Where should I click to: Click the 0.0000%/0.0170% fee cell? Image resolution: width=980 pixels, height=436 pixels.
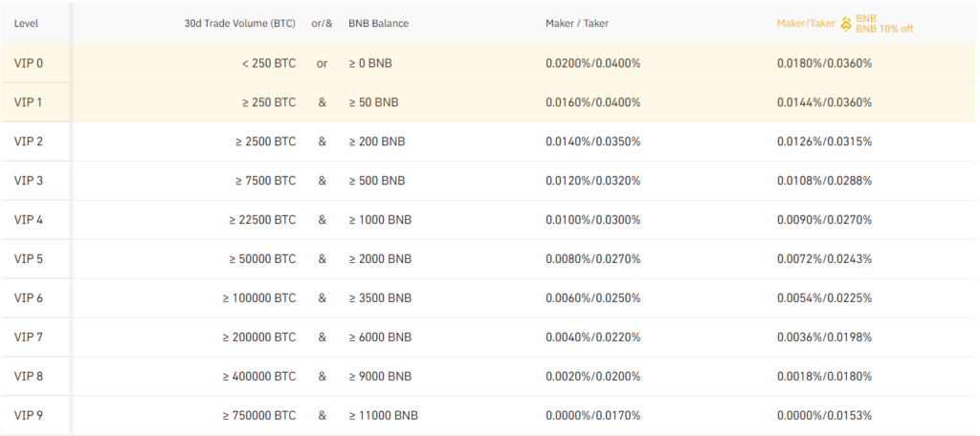[x=592, y=416]
